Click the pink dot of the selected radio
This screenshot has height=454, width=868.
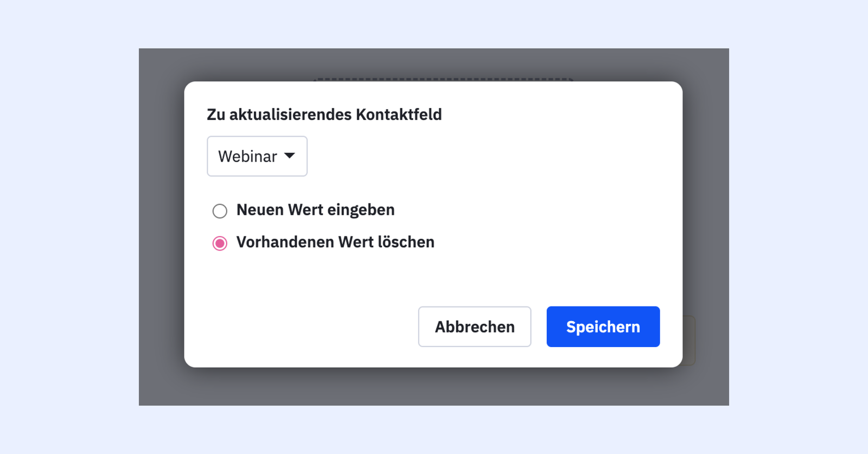220,243
